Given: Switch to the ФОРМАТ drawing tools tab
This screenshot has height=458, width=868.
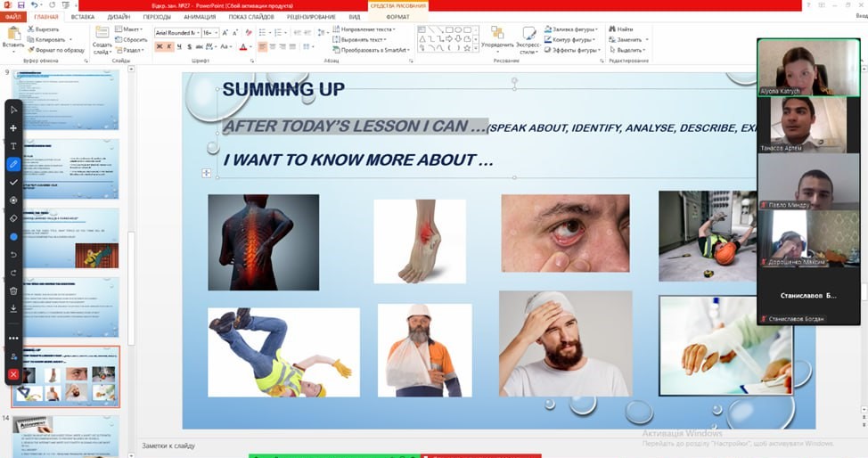Looking at the screenshot, I should 397,17.
